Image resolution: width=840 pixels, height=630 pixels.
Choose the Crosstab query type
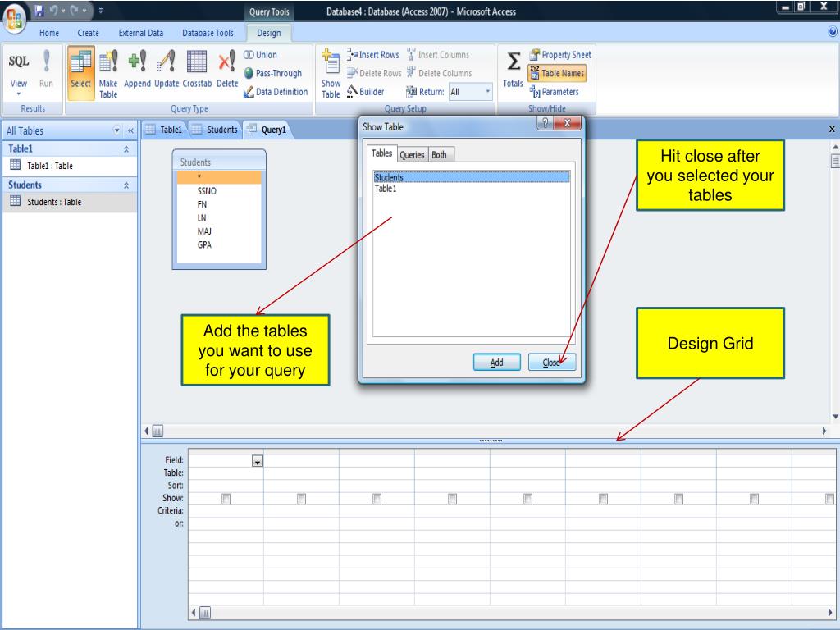coord(197,69)
